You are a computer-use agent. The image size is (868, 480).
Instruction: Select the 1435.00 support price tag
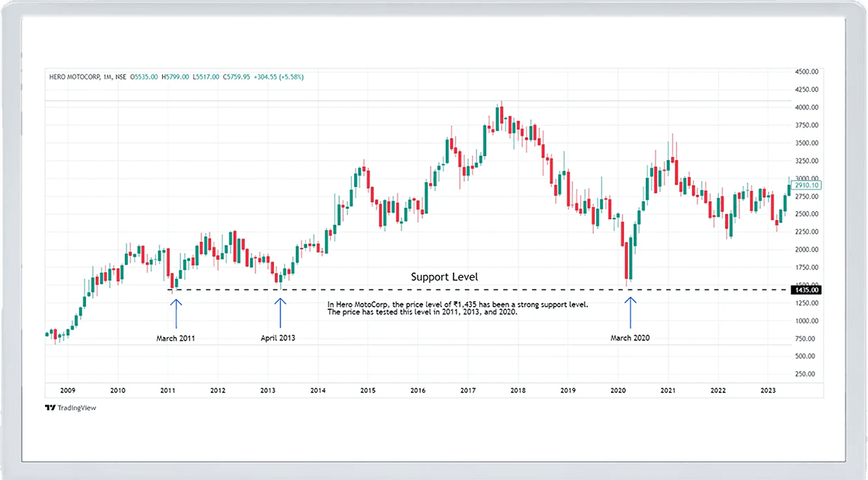[x=806, y=290]
